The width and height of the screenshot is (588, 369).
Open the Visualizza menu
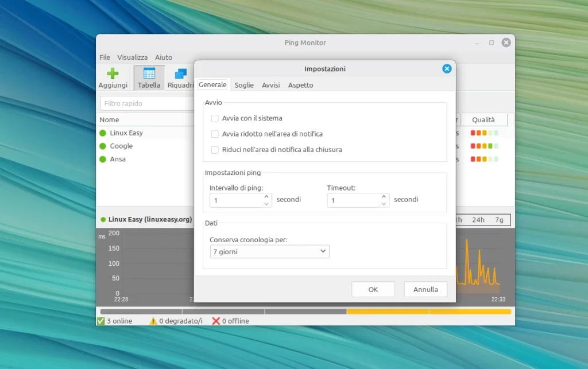click(x=132, y=57)
